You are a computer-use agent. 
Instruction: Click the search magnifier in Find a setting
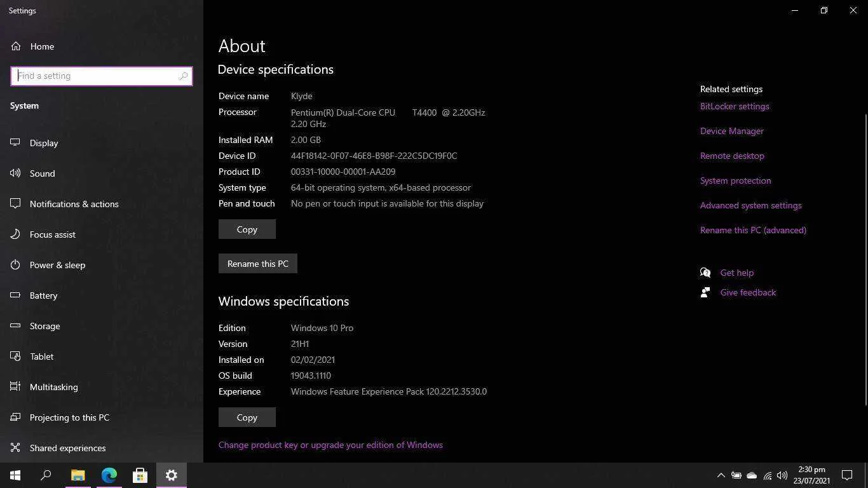183,76
